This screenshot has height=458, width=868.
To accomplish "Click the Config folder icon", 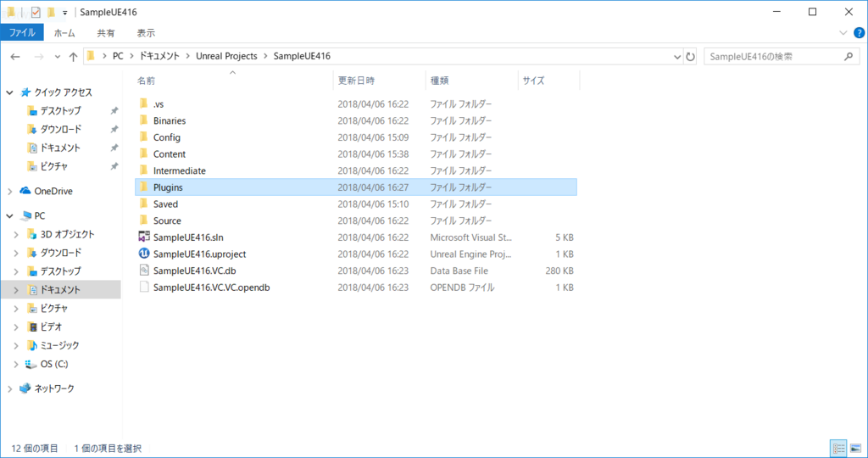I will [144, 137].
